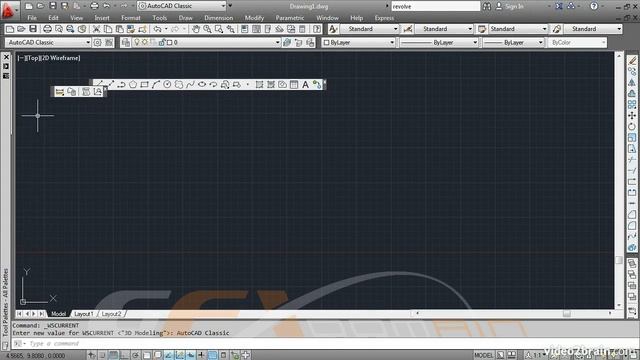The width and height of the screenshot is (640, 360).
Task: Click the Help question mark icon in the toolbar
Action: tap(317, 29)
